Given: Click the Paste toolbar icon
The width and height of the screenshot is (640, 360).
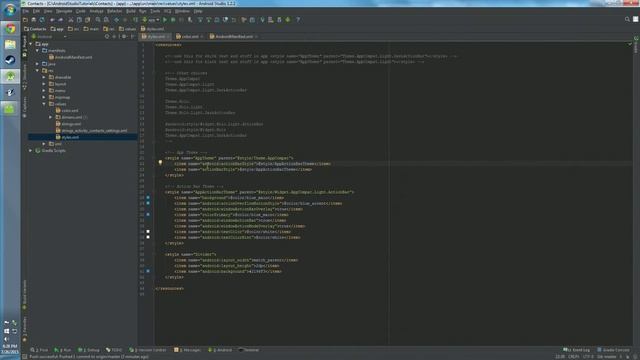Looking at the screenshot, I should pyautogui.click(x=87, y=20).
